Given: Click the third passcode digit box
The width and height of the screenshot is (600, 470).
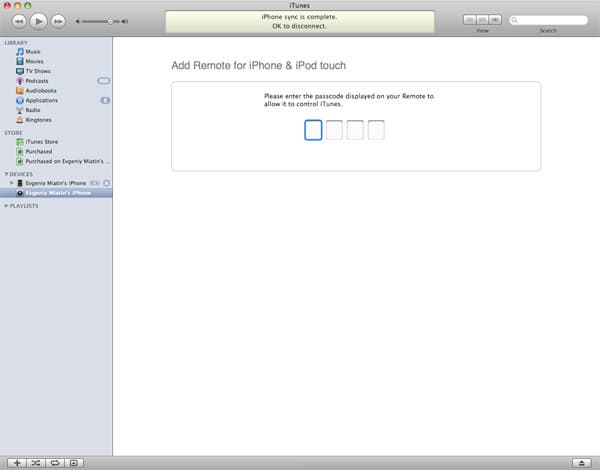Looking at the screenshot, I should pos(355,130).
